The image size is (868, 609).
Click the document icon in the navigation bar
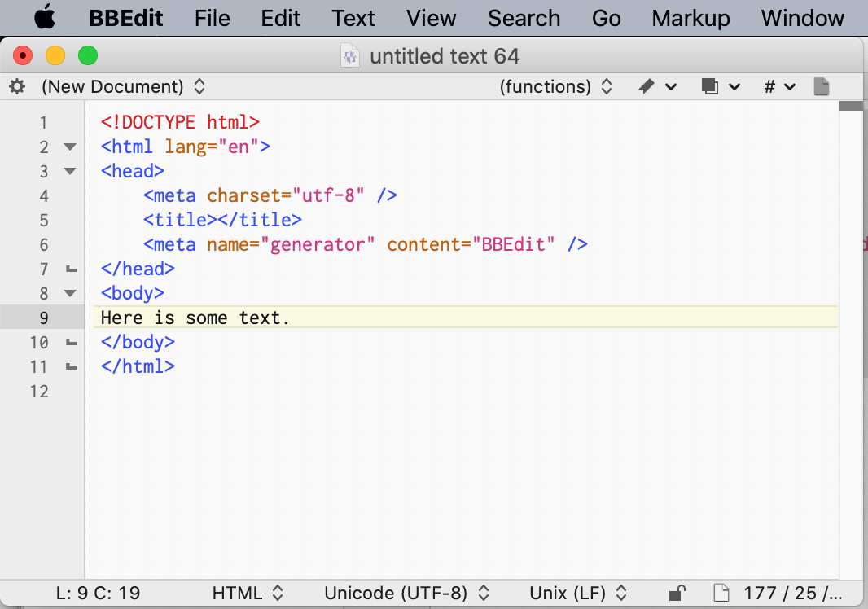tap(822, 86)
